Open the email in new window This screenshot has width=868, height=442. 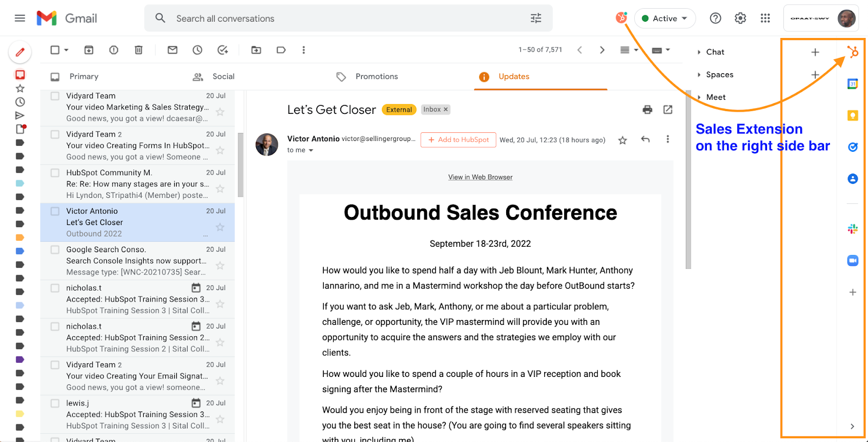[668, 110]
